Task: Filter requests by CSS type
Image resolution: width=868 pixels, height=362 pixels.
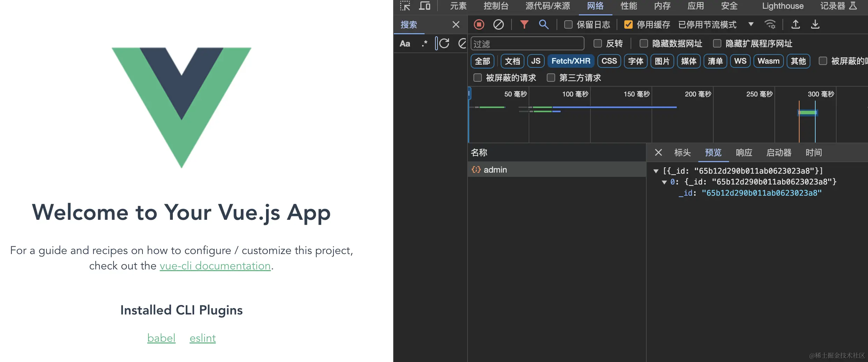Action: (x=609, y=61)
